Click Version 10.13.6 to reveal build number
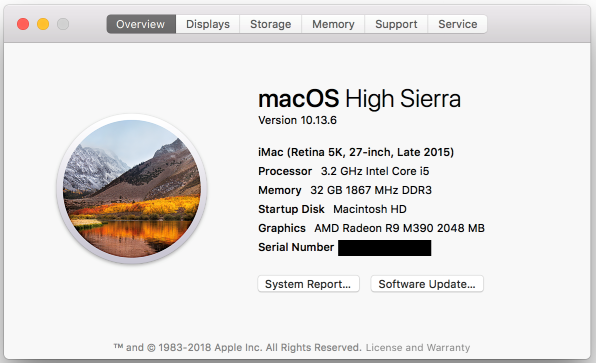Image resolution: width=596 pixels, height=363 pixels. pos(297,120)
